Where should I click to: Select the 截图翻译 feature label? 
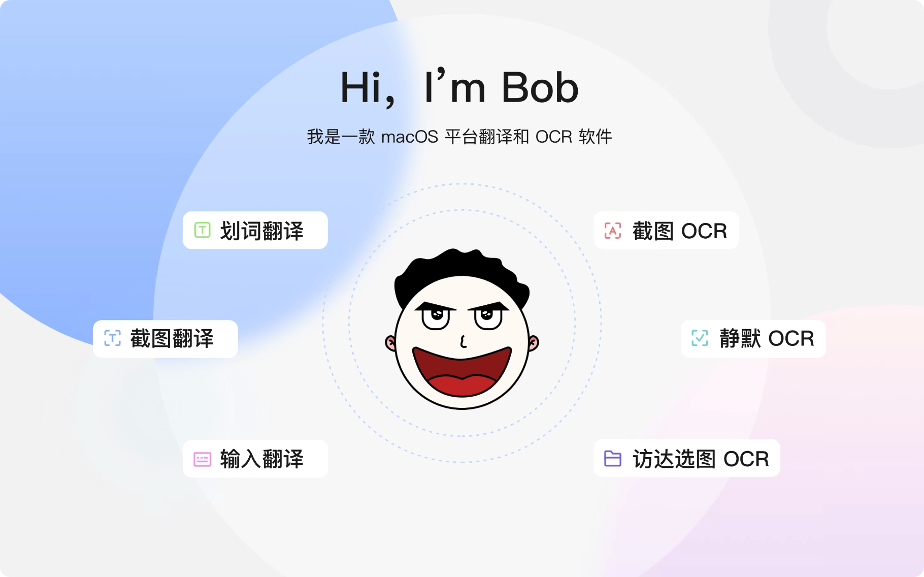172,338
